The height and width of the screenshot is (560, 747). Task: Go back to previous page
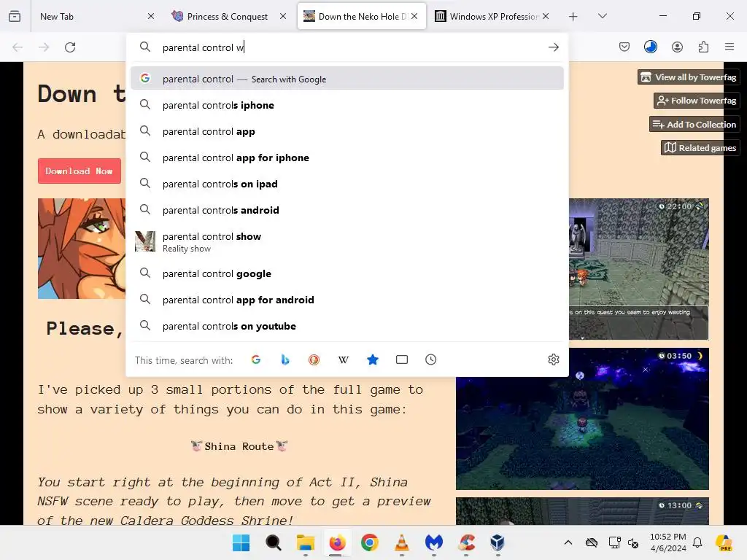tap(18, 47)
